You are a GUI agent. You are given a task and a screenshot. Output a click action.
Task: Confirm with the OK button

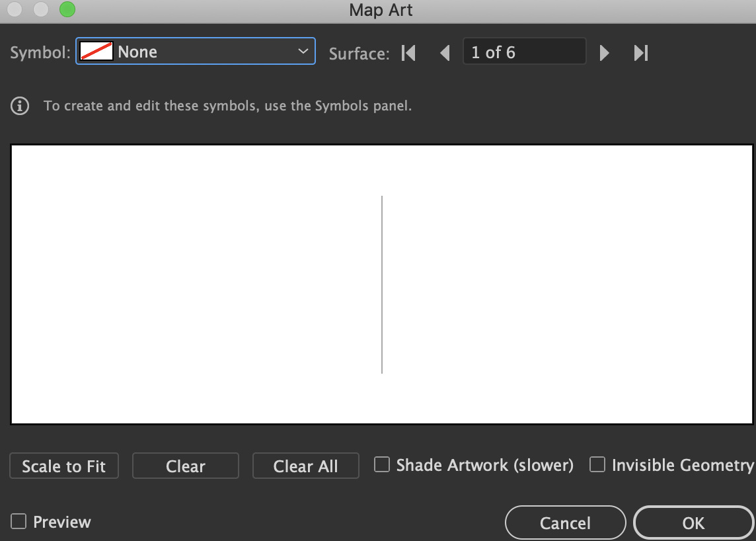point(693,523)
